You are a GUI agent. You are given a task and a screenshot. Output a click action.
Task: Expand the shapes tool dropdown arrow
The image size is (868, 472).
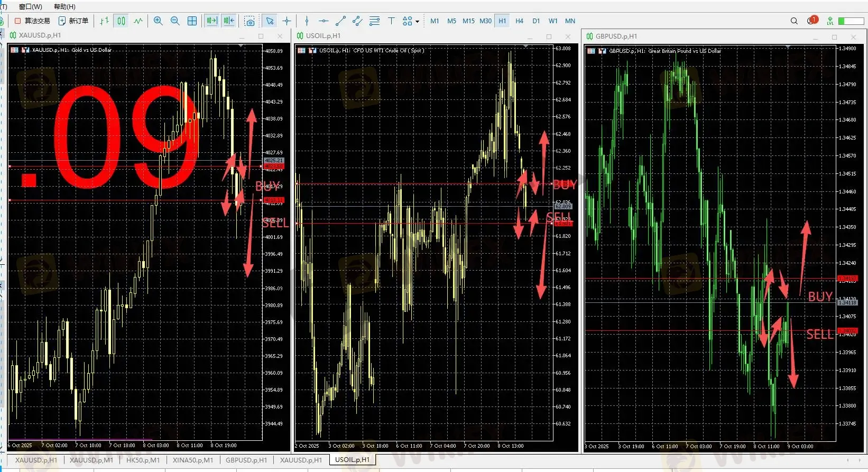(418, 22)
